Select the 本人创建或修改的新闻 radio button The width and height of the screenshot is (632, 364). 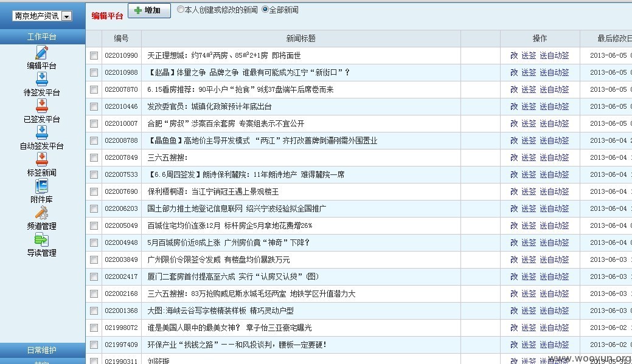[x=181, y=10]
